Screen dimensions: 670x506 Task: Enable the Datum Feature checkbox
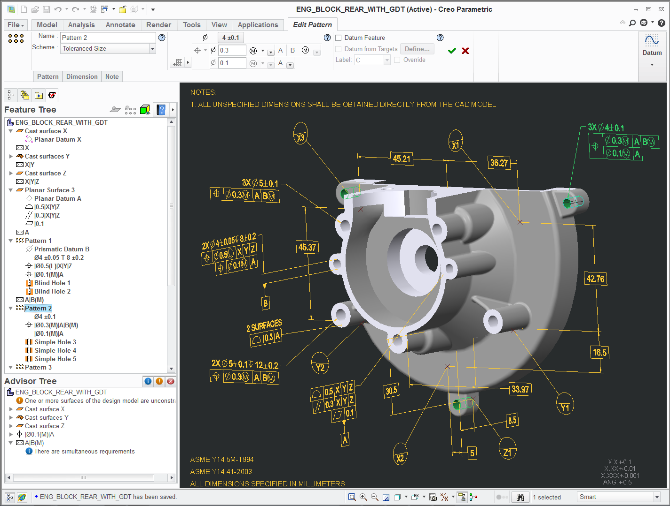338,37
